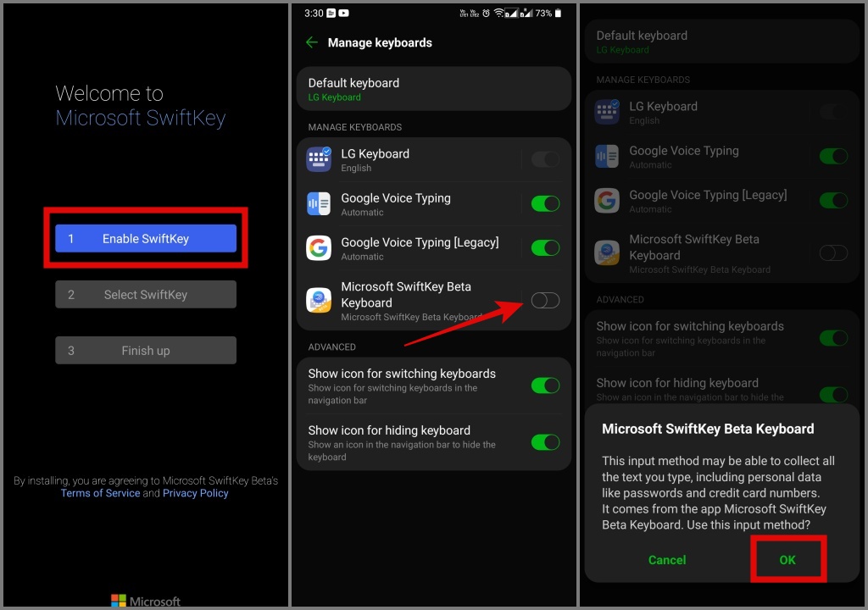Click the 'MANAGE KEYBOARDS' section header, middle screen
The height and width of the screenshot is (610, 868).
[x=355, y=127]
